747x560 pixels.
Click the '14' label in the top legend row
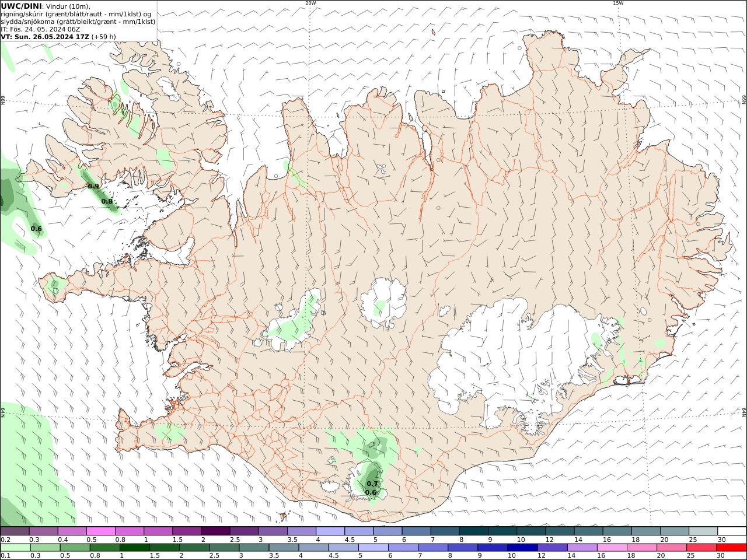(578, 540)
